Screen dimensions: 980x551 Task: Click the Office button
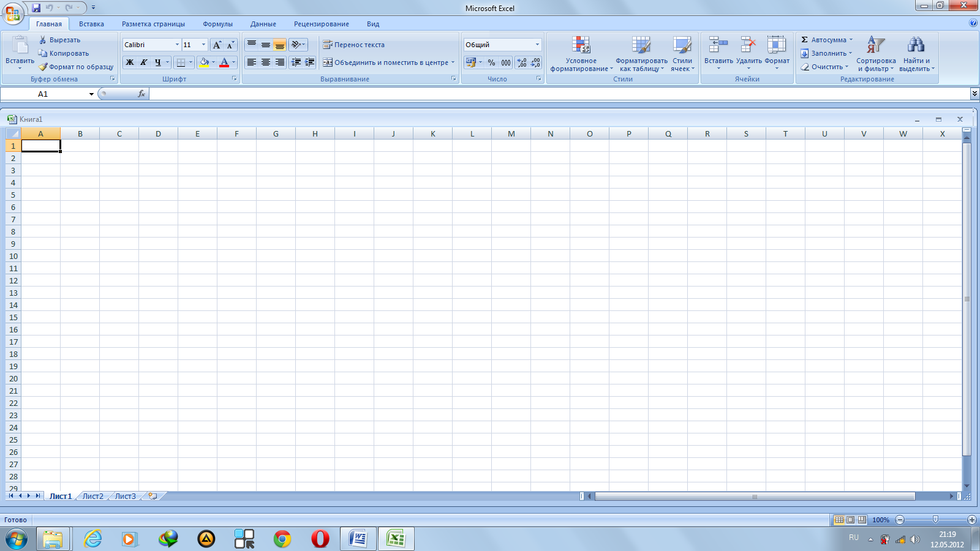(x=13, y=13)
